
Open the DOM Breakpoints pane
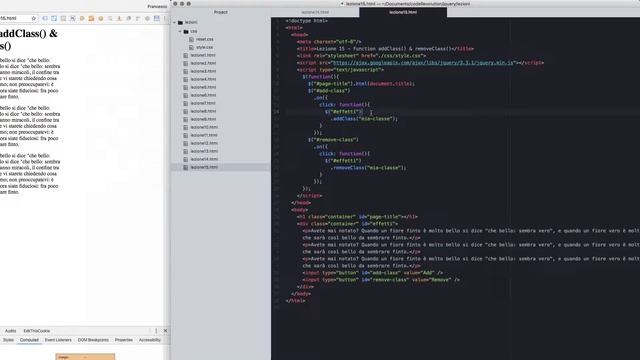click(x=93, y=340)
